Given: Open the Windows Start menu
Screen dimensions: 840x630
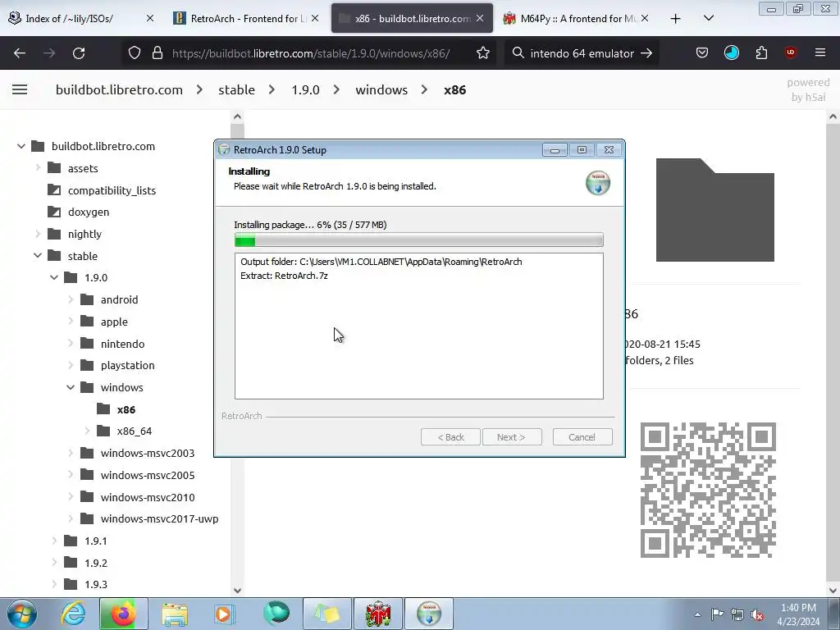Looking at the screenshot, I should tap(22, 614).
